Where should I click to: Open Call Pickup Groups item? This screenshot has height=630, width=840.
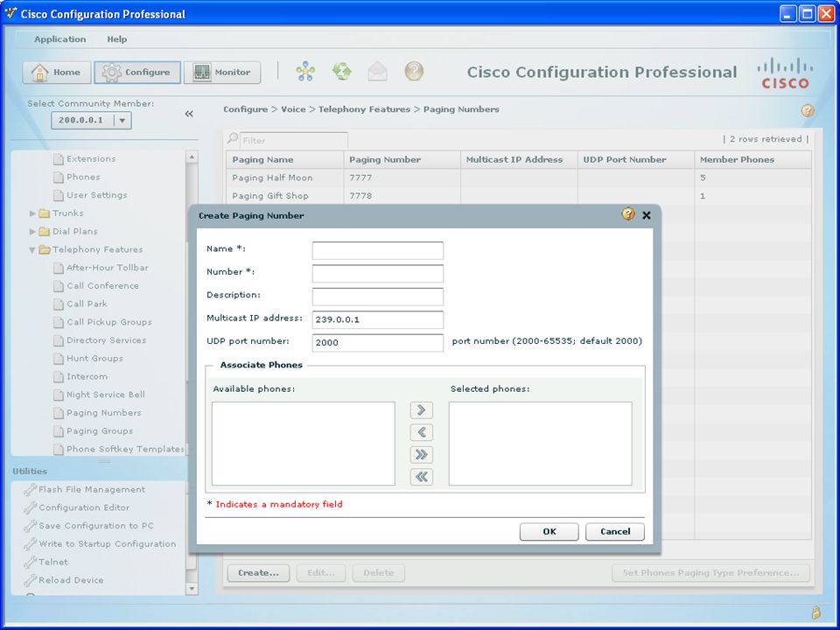point(108,323)
